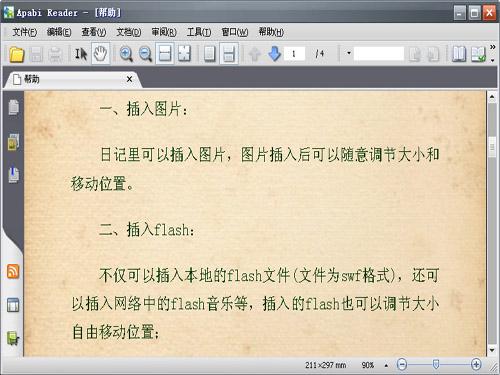Minimize the Apabi Reader window
The height and width of the screenshot is (375, 500).
point(460,13)
